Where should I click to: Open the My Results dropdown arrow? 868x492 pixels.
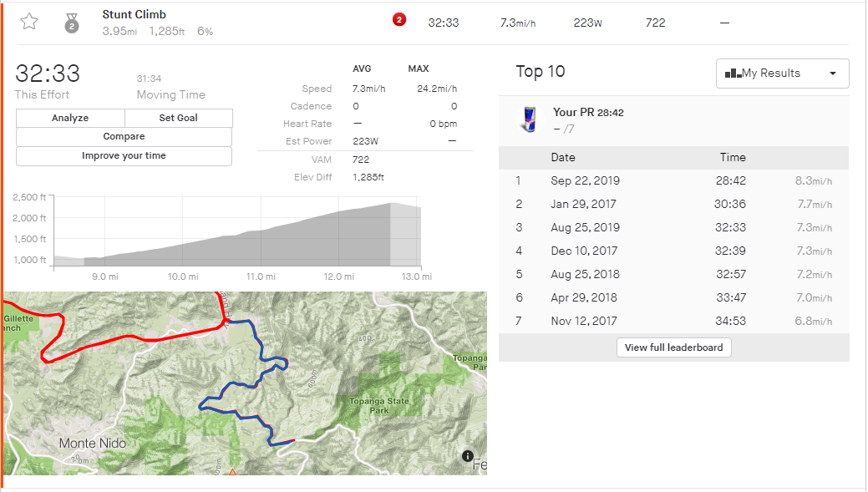[832, 74]
